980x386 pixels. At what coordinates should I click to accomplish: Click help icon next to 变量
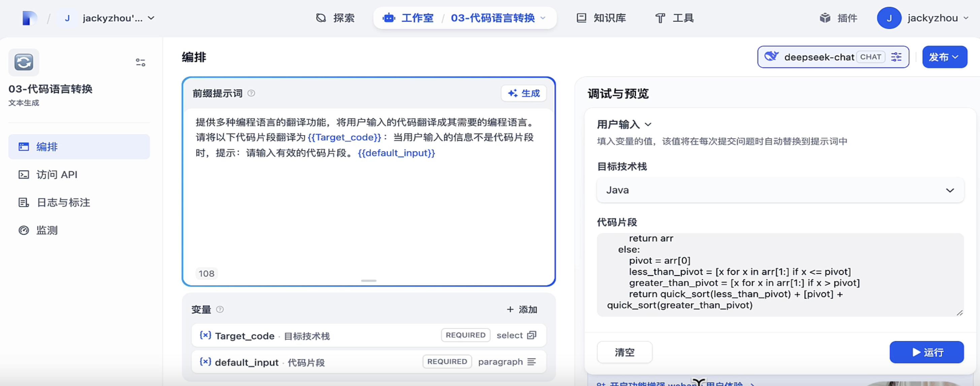220,309
